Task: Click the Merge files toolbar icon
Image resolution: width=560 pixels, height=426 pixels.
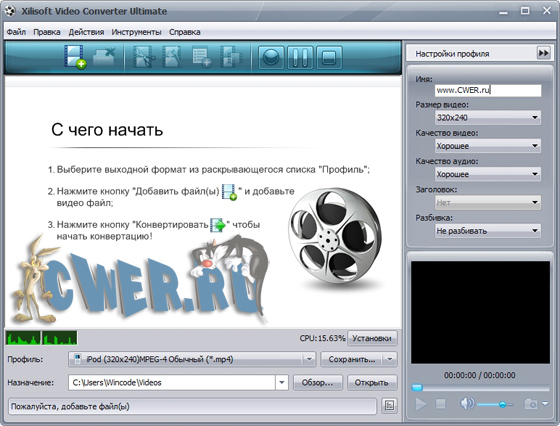Action: [x=231, y=56]
